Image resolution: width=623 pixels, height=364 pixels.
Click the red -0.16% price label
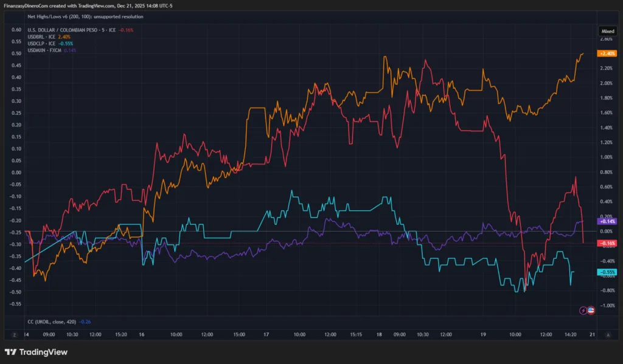(607, 243)
